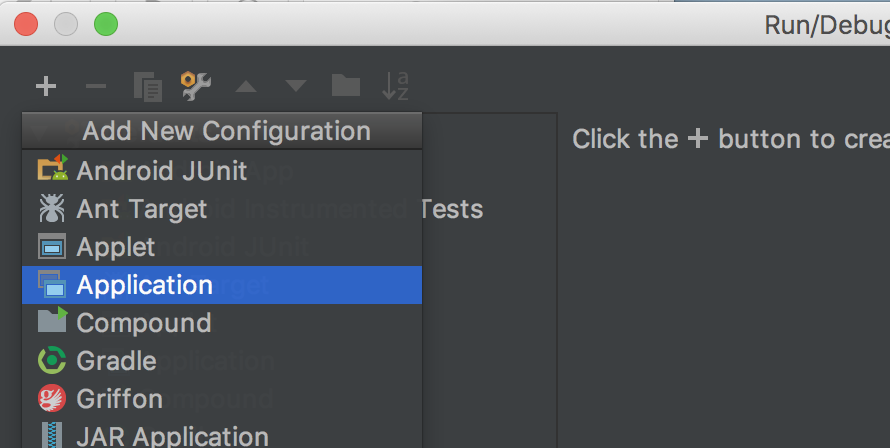Click the Sort Configurations alphabetically icon
This screenshot has width=890, height=448.
(x=396, y=86)
